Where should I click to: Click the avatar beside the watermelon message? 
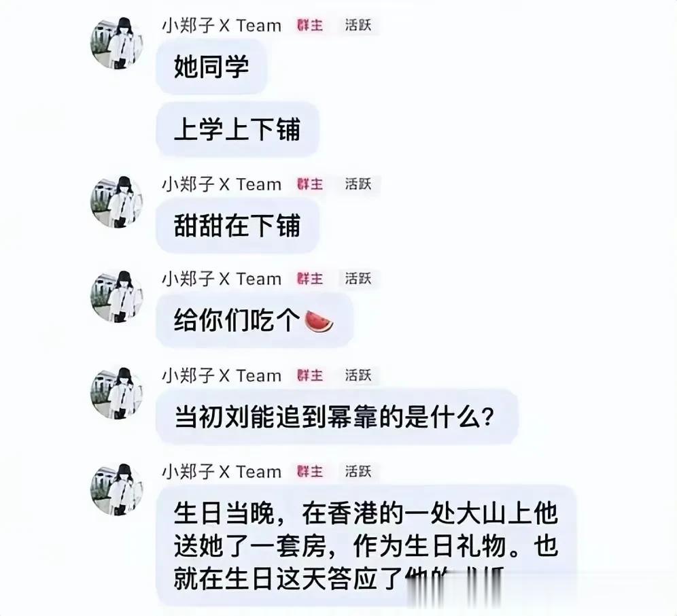pos(117,296)
